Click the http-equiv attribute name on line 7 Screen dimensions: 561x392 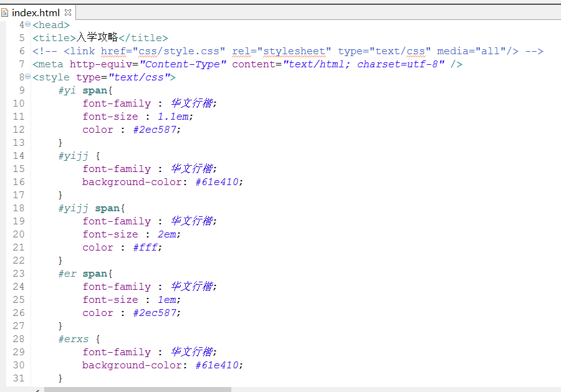101,64
